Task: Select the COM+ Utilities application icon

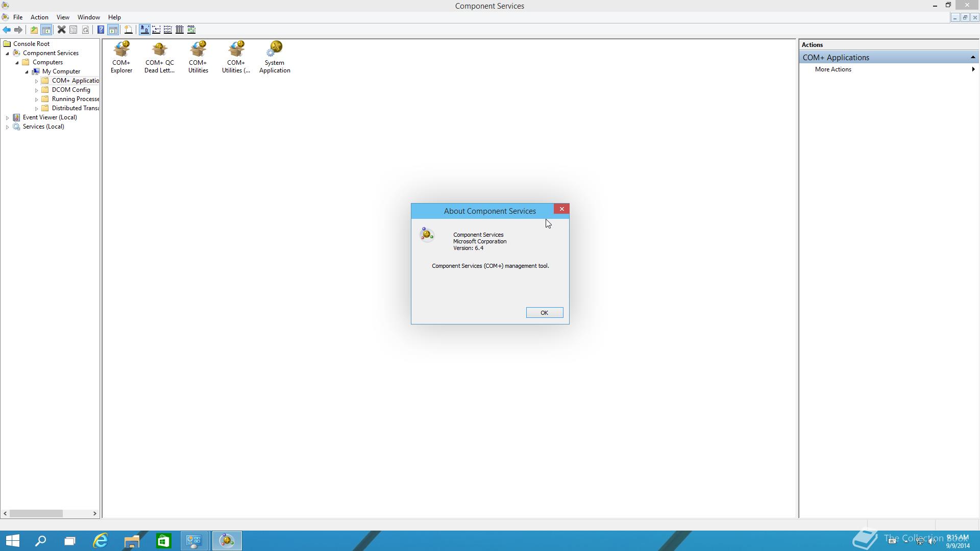Action: pos(198,57)
